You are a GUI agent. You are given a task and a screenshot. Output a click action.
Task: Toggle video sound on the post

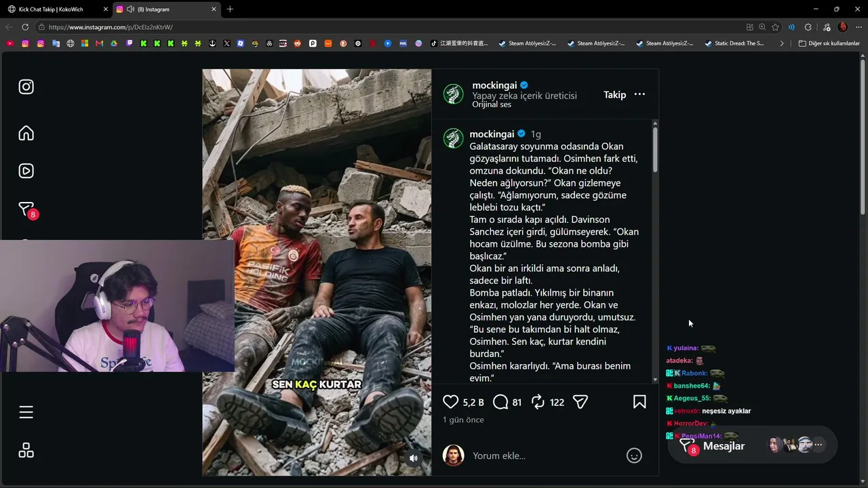pyautogui.click(x=414, y=458)
